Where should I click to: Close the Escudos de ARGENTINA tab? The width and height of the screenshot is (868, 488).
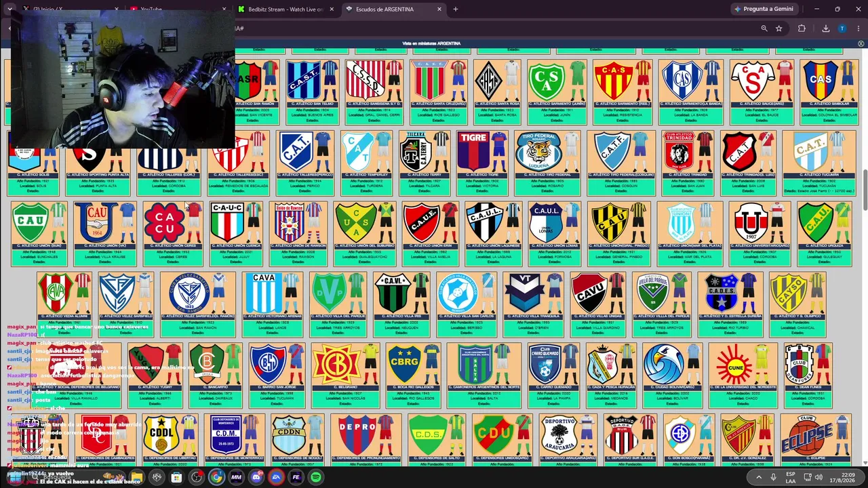tap(439, 9)
